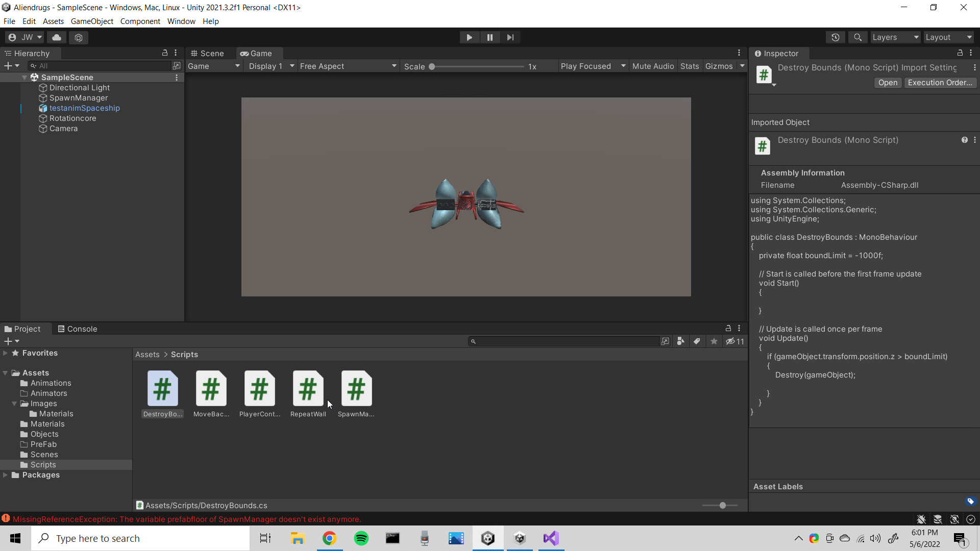Open the Package/collab shield icon in the toolbar
The width and height of the screenshot is (980, 551).
point(79,37)
